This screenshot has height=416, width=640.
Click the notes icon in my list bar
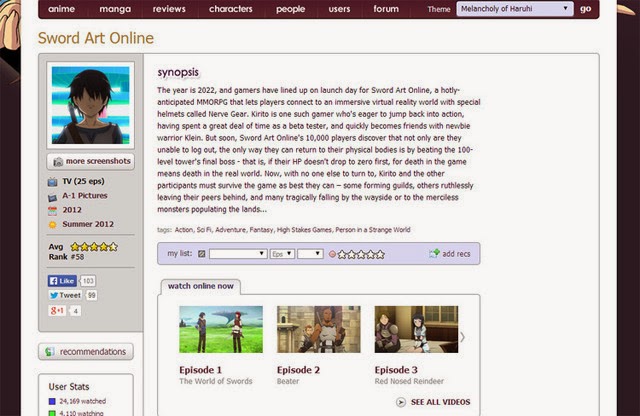pos(202,254)
